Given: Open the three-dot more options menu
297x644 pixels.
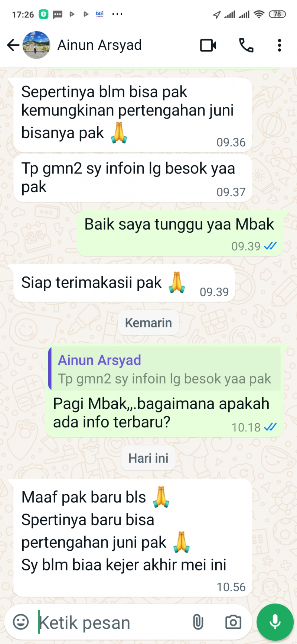Looking at the screenshot, I should 279,45.
